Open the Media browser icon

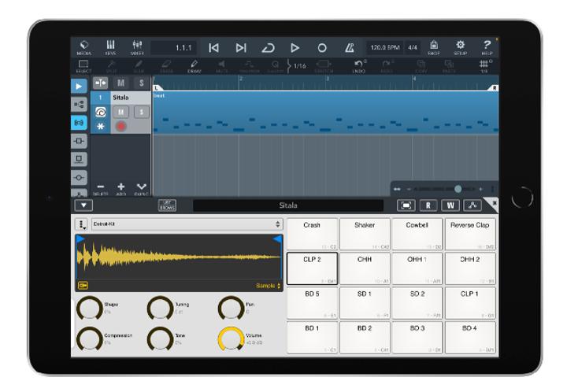pyautogui.click(x=84, y=47)
